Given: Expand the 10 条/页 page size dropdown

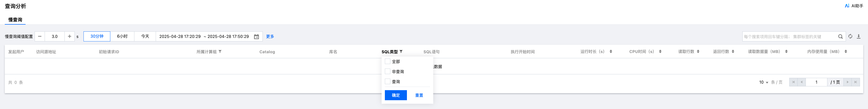Looking at the screenshot, I should coord(763,82).
